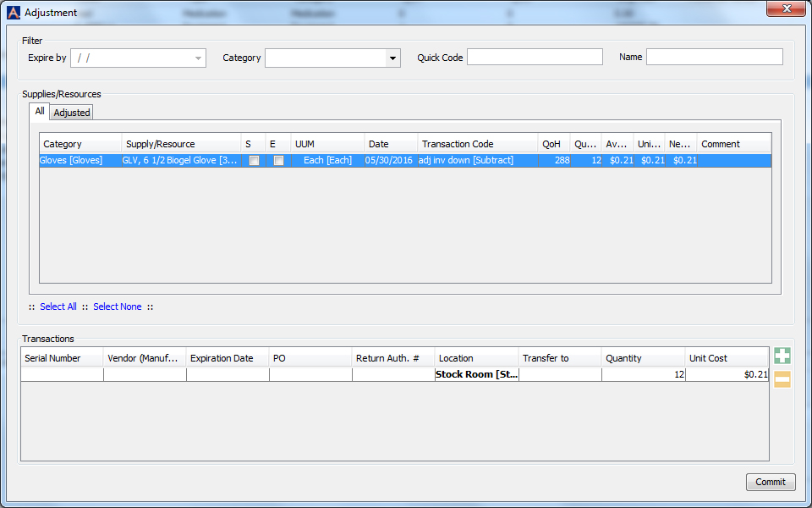This screenshot has height=508, width=812.
Task: Focus the Quick Code input field
Action: tap(535, 58)
